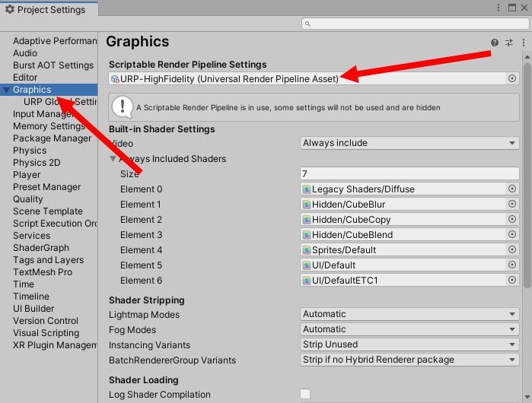The width and height of the screenshot is (532, 403).
Task: Open the Video shader dropdown
Action: [409, 143]
